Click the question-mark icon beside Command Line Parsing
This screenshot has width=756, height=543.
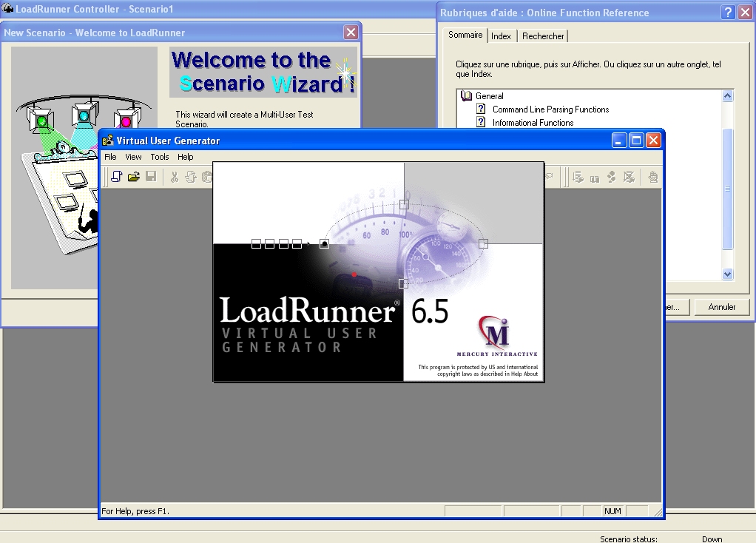481,109
